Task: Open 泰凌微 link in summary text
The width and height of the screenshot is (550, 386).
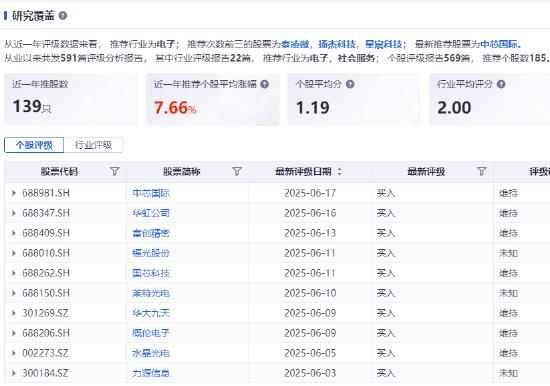Action: pos(295,44)
